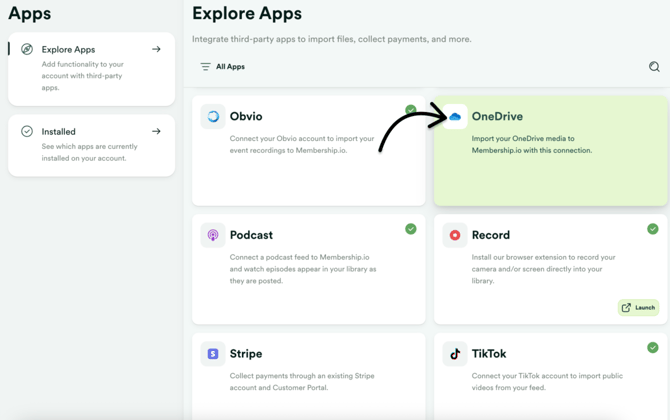The image size is (670, 420).
Task: Click 'Add functionality to your account' text
Action: (x=82, y=76)
